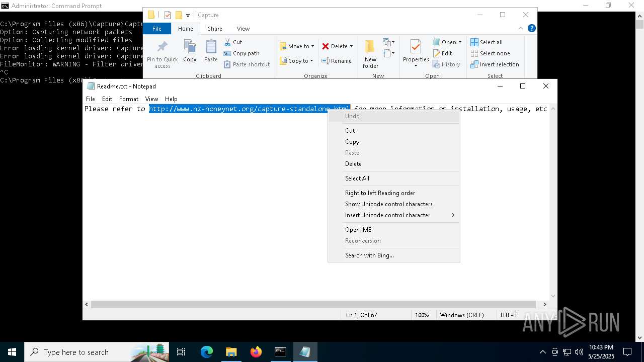
Task: Launch Firefox from taskbar
Action: (256, 352)
